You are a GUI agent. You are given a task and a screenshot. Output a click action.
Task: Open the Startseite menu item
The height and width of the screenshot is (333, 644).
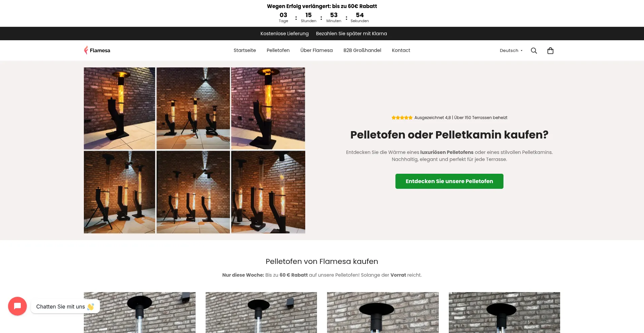coord(245,50)
